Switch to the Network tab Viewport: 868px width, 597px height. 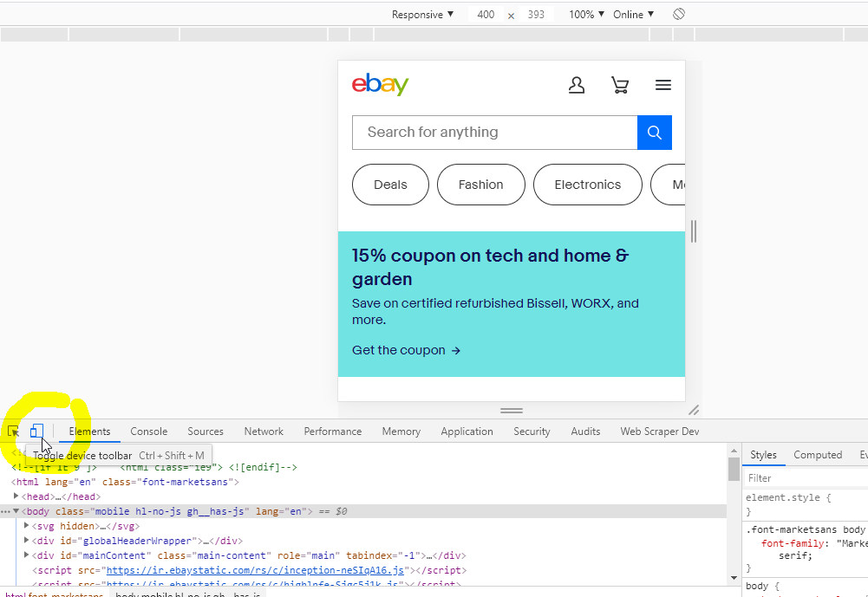point(264,432)
